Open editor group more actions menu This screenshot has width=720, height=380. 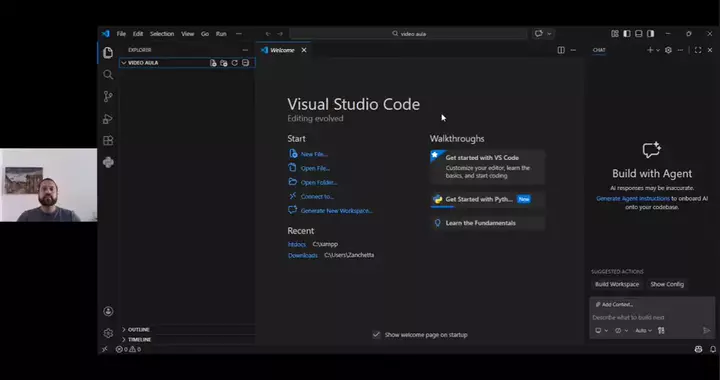[573, 50]
